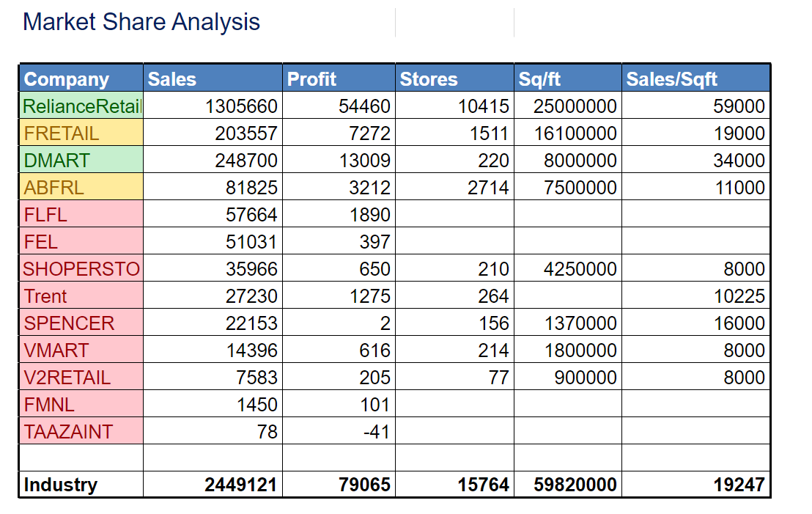This screenshot has height=514, width=812.
Task: Click industry profit total 79065
Action: click(364, 485)
